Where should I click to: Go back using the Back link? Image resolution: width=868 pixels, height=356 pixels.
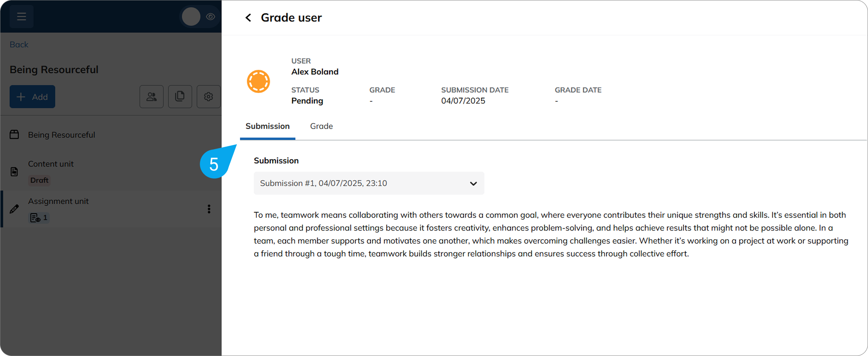point(19,44)
